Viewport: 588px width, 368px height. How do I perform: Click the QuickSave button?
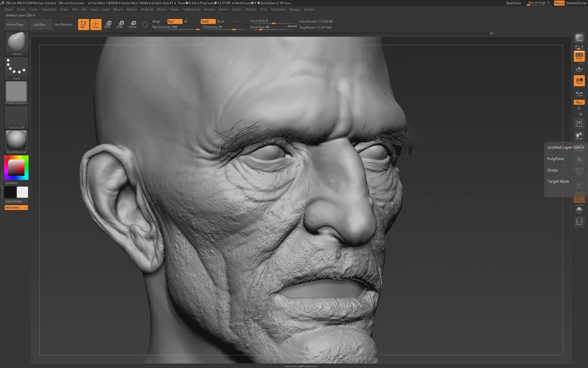514,3
